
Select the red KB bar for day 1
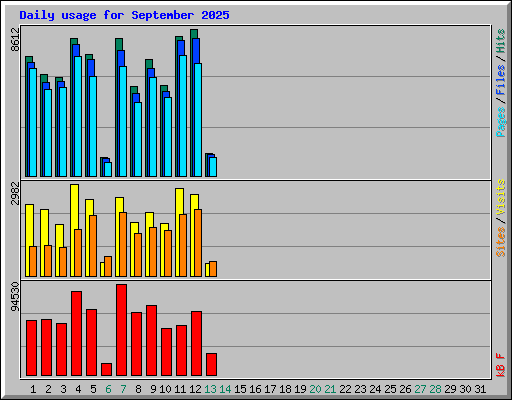pyautogui.click(x=31, y=348)
